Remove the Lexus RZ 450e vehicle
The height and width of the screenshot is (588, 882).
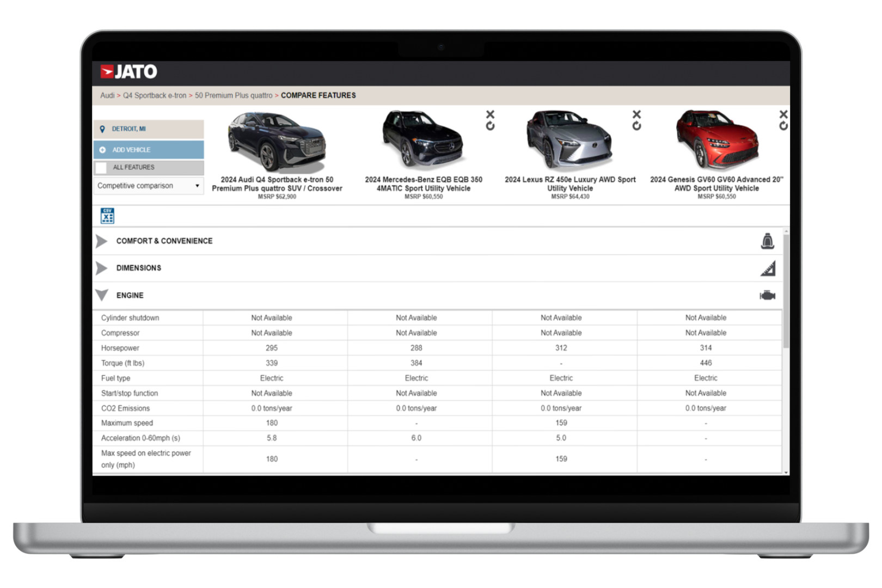click(x=636, y=114)
